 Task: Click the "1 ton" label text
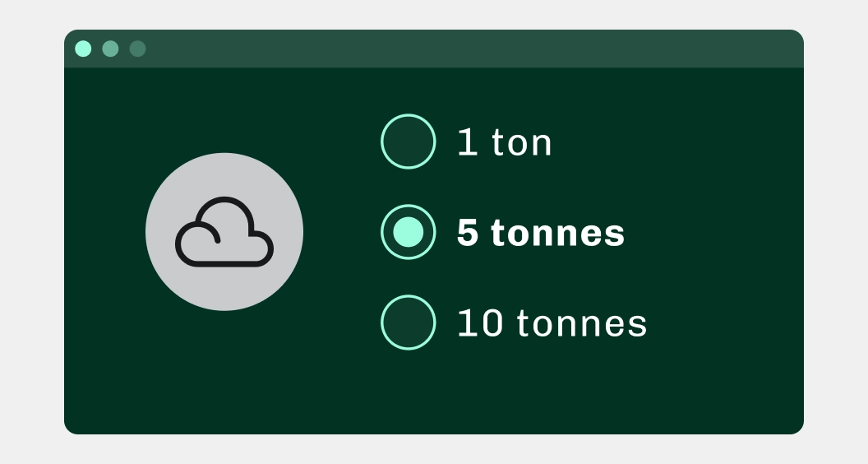click(505, 142)
